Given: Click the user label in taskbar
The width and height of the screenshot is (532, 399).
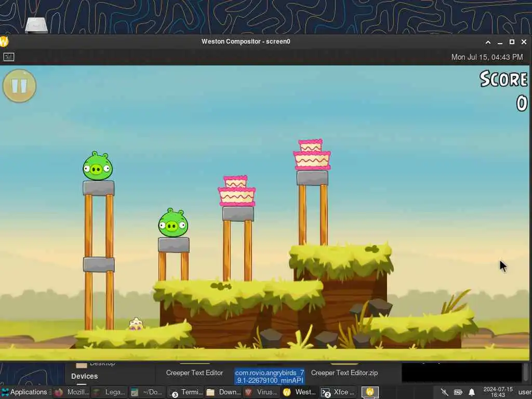Looking at the screenshot, I should pyautogui.click(x=525, y=392).
